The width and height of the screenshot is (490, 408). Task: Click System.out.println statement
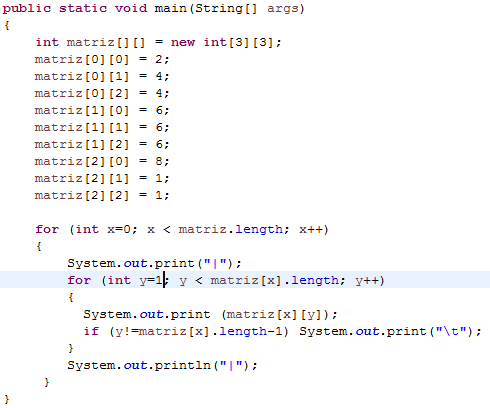click(162, 365)
